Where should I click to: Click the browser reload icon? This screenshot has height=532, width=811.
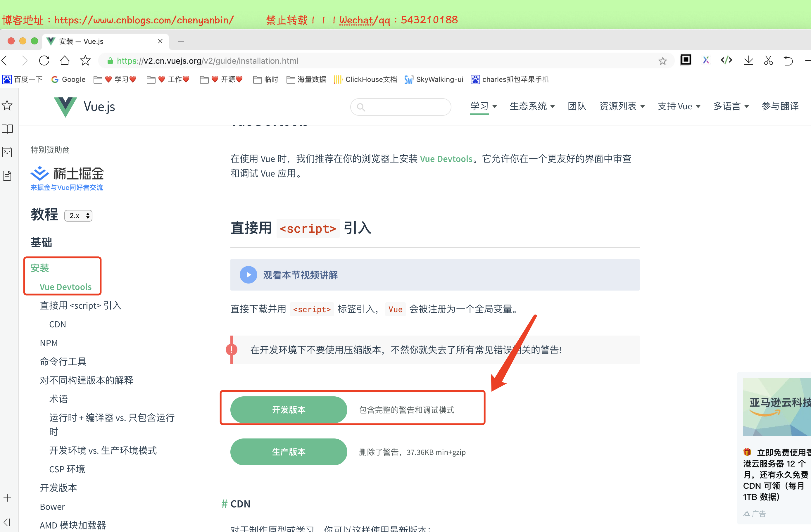(x=44, y=61)
